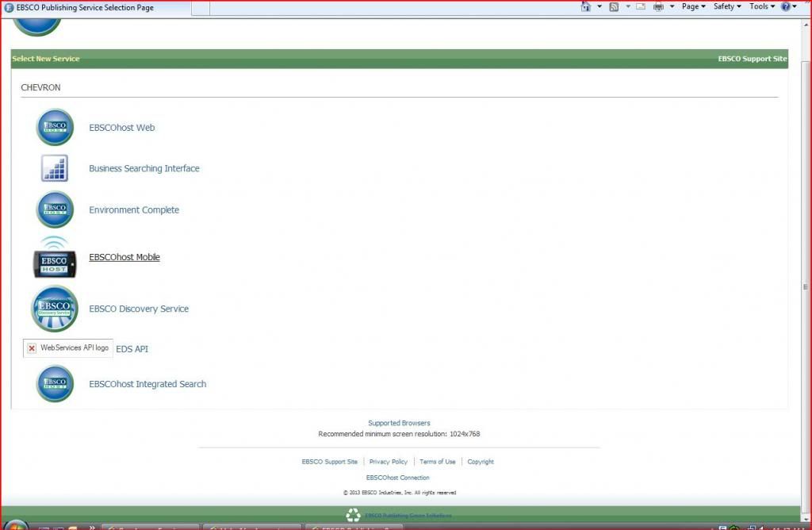Click the vertical scrollbar thumb
The height and width of the screenshot is (530, 812).
pyautogui.click(x=806, y=286)
